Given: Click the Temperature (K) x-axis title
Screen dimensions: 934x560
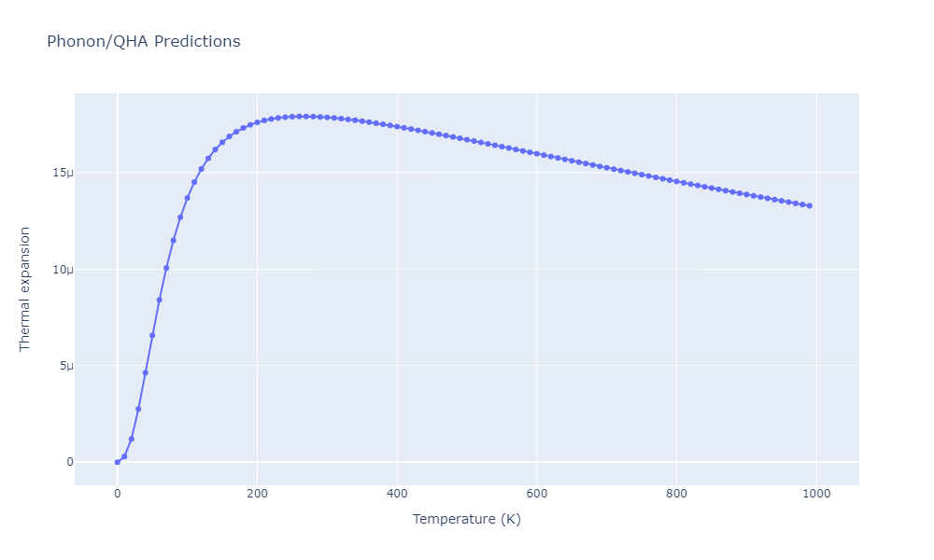Looking at the screenshot, I should 466,520.
